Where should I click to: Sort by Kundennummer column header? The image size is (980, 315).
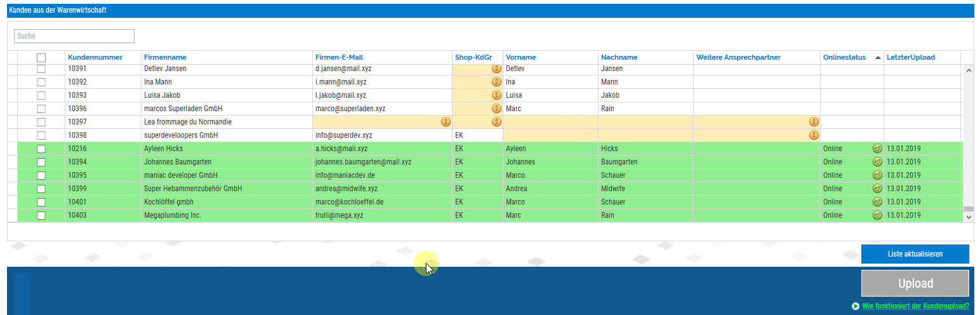pyautogui.click(x=95, y=58)
